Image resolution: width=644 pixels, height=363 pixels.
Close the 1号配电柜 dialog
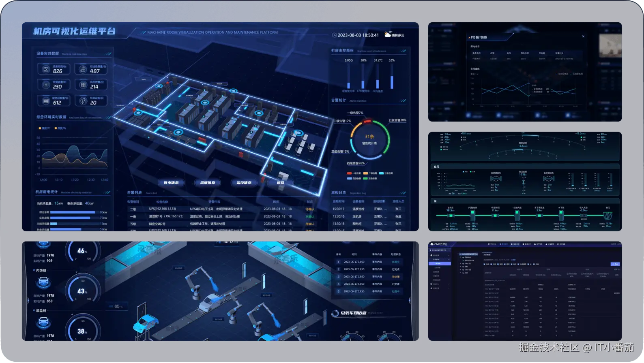[583, 36]
